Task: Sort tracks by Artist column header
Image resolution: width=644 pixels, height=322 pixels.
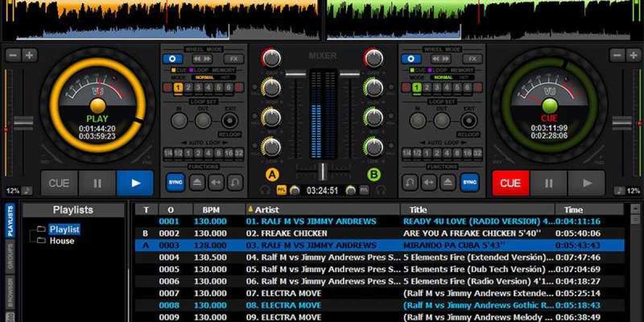Action: 323,209
